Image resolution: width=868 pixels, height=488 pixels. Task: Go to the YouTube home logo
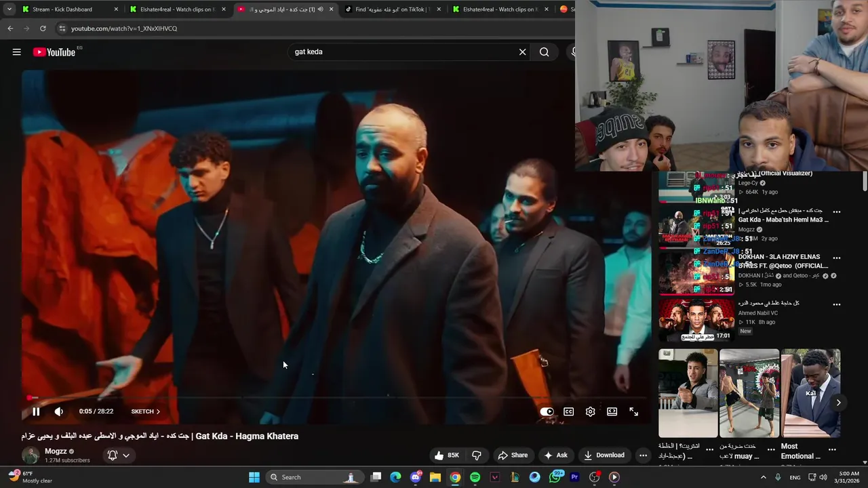[54, 52]
